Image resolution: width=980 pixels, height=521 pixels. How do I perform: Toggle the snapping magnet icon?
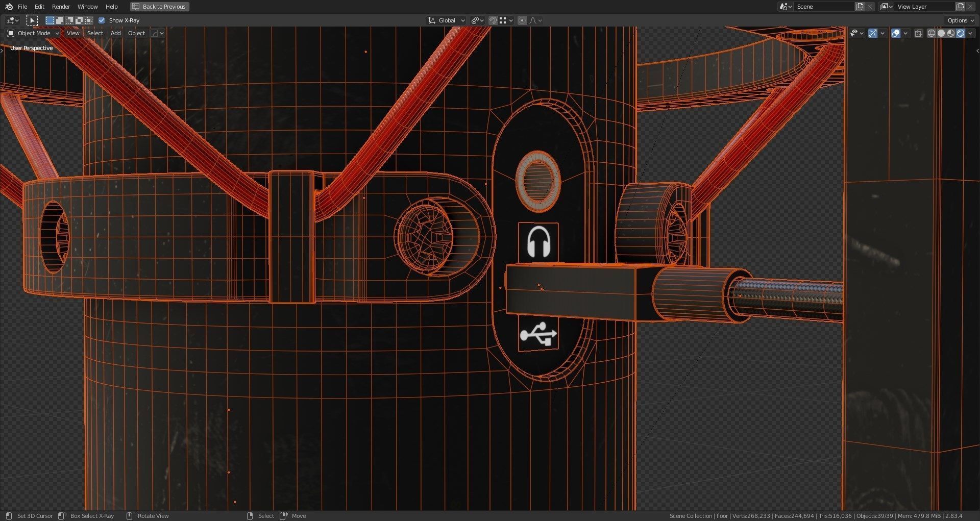click(x=493, y=20)
